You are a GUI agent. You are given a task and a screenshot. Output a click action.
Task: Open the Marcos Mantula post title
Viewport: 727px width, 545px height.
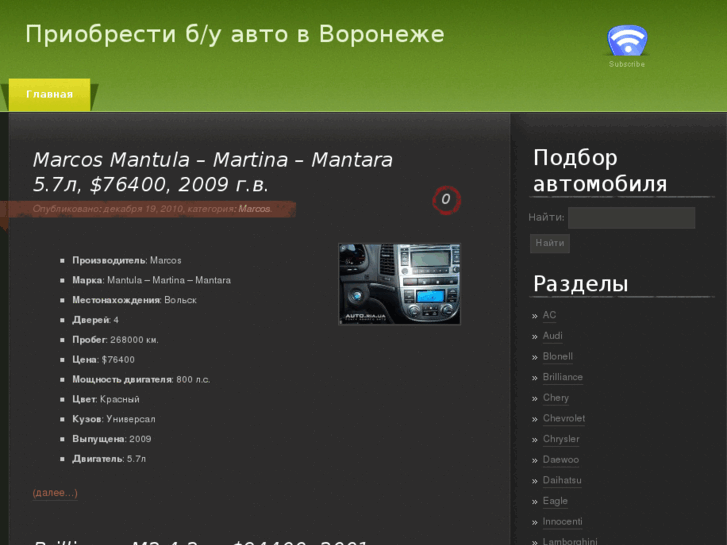coord(213,172)
